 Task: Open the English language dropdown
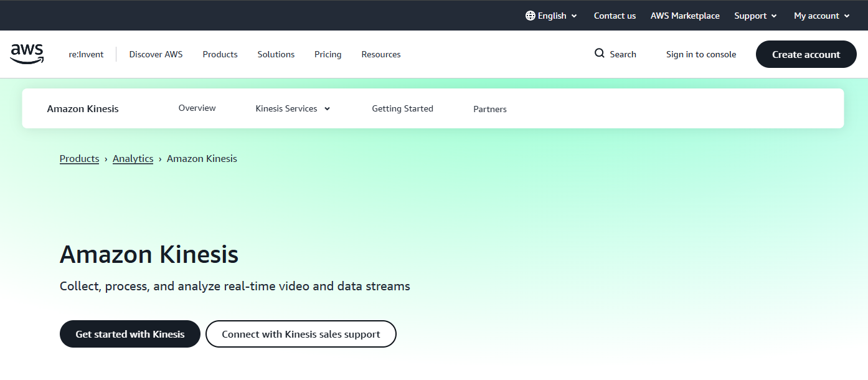(x=552, y=16)
